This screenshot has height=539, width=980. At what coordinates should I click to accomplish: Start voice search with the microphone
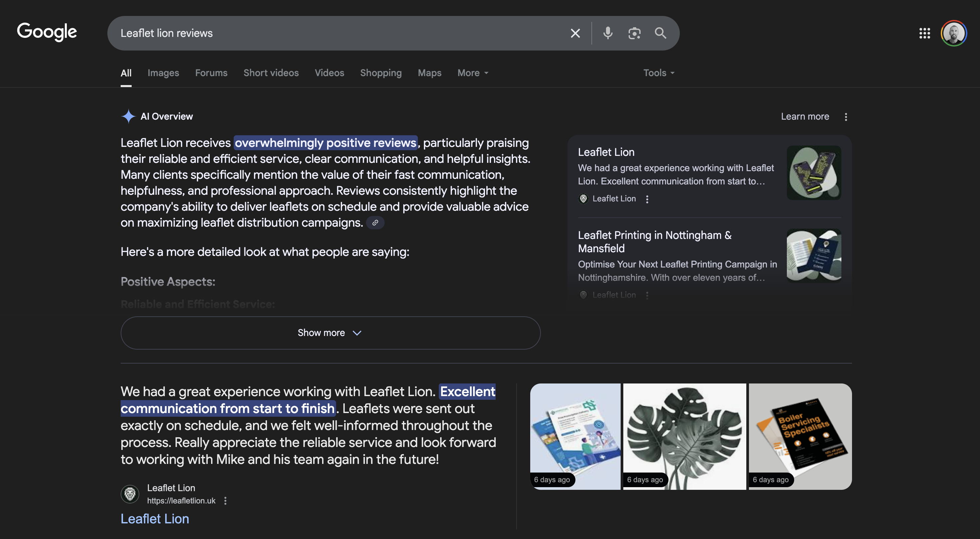(608, 34)
